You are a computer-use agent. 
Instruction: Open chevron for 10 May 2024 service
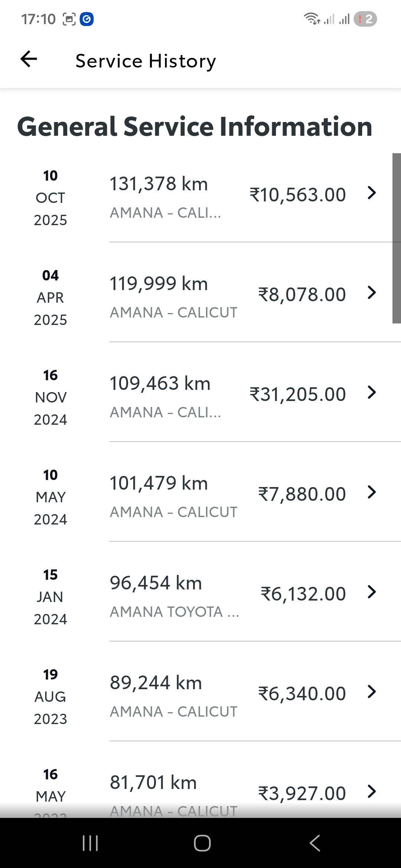[x=372, y=492]
